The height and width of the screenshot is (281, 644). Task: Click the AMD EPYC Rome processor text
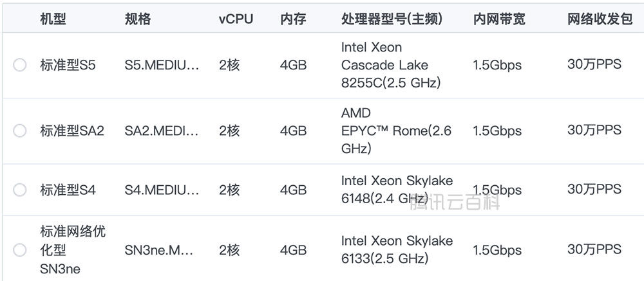(396, 131)
